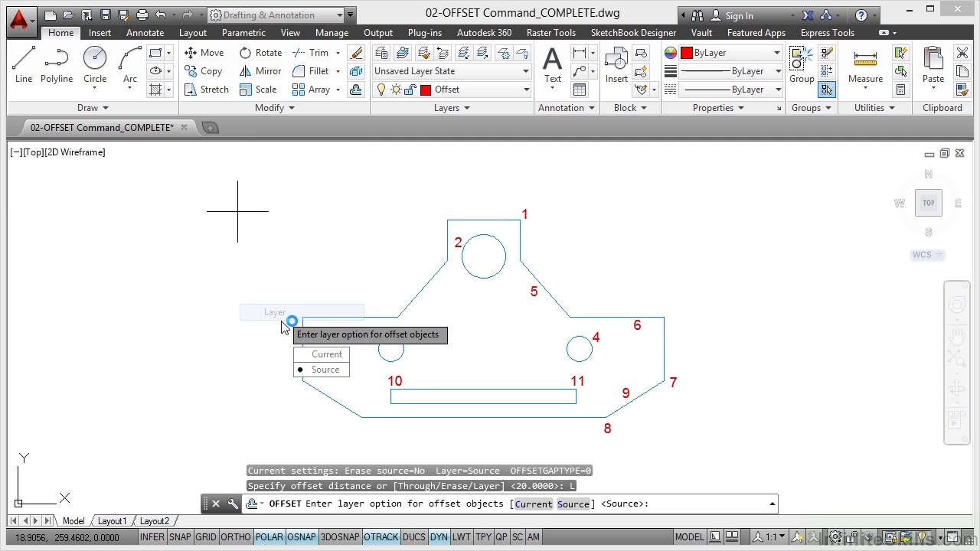Expand the Layers panel
The image size is (980, 551).
[452, 108]
